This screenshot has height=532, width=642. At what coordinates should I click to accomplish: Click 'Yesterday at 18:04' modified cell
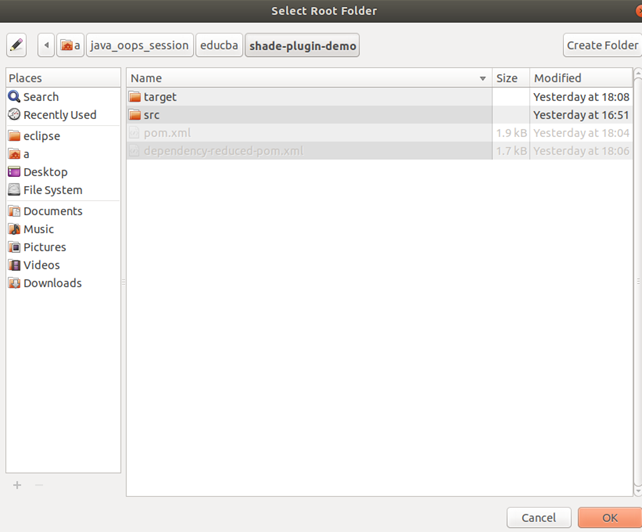click(x=581, y=133)
